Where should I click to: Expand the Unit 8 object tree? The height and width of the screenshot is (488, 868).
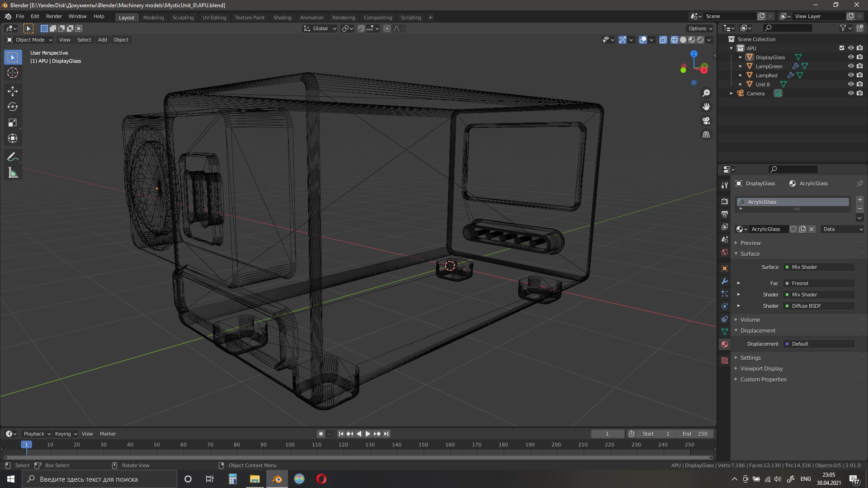[x=741, y=84]
